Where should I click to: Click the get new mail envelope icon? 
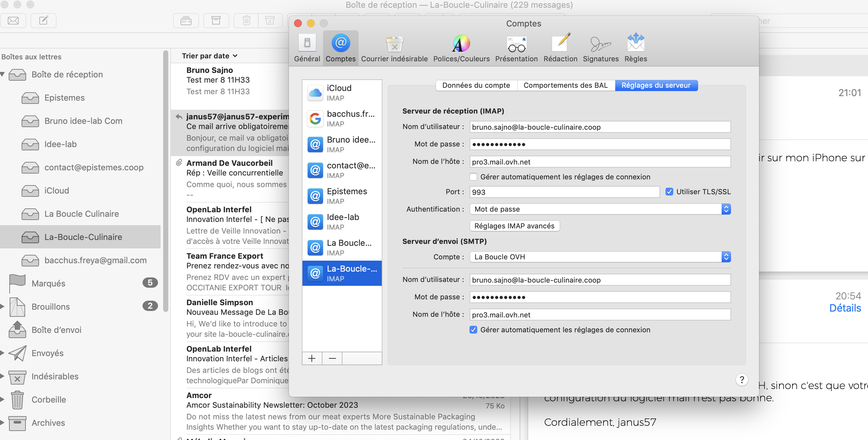coord(13,21)
